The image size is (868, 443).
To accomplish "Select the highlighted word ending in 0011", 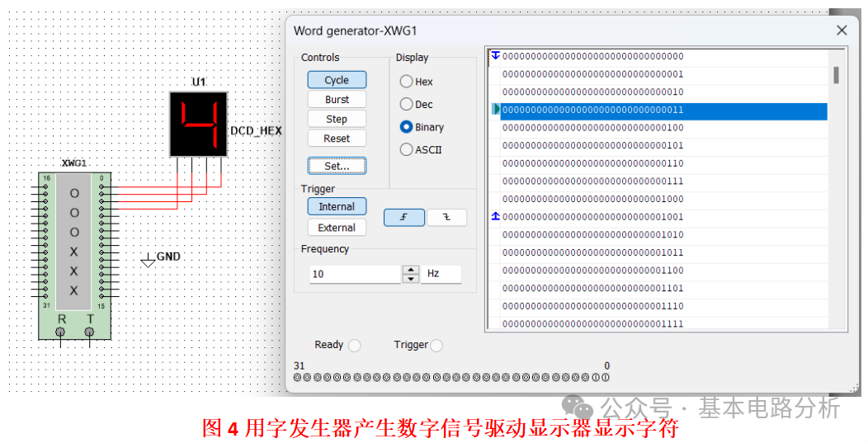I will pos(663,110).
